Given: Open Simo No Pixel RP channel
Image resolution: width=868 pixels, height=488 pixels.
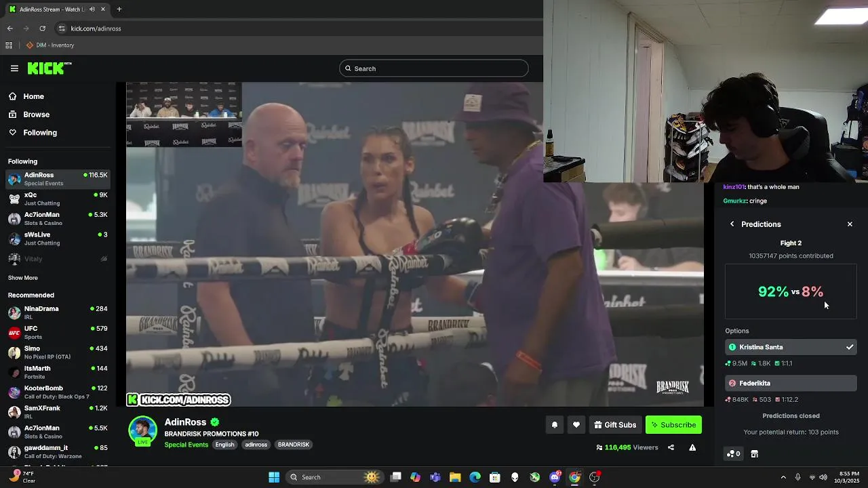Looking at the screenshot, I should [58, 352].
